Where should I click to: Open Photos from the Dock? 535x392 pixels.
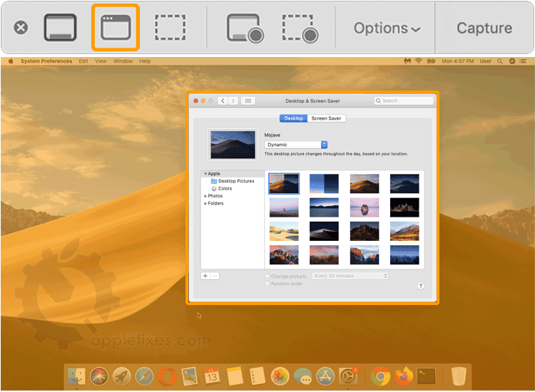[x=280, y=376]
